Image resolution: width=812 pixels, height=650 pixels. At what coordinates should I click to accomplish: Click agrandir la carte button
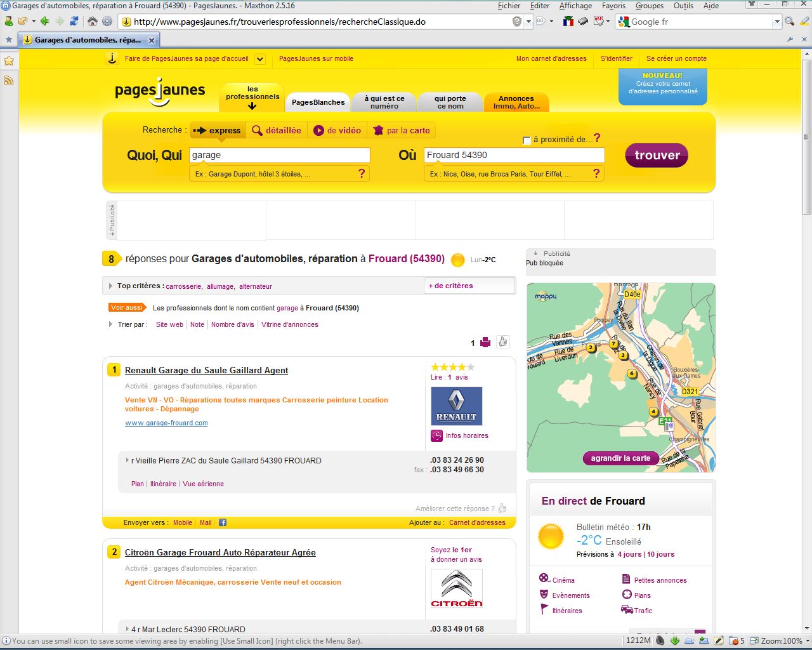[620, 458]
